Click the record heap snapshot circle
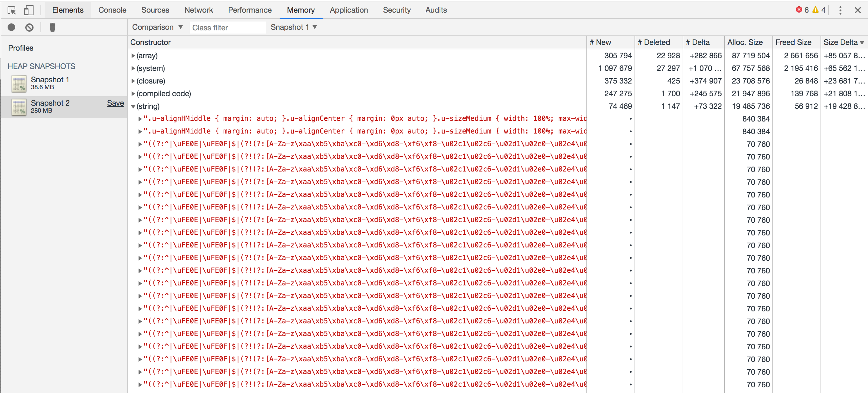868x393 pixels. tap(11, 27)
